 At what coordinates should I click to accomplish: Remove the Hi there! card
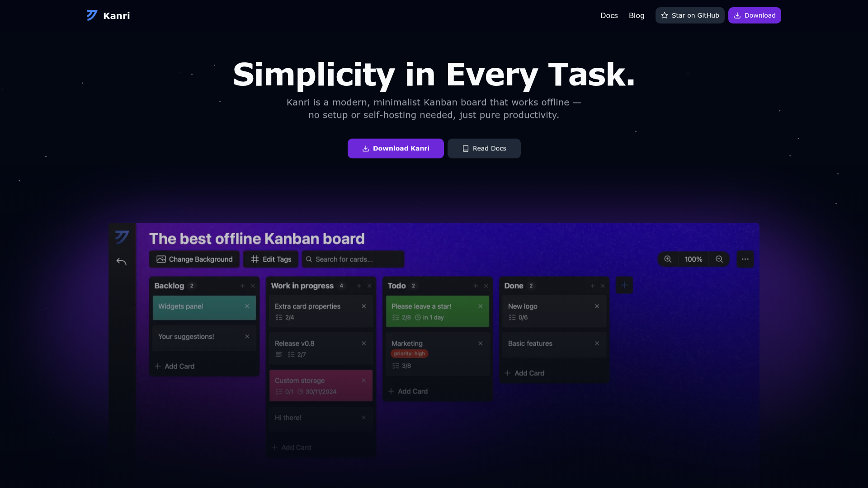click(364, 418)
